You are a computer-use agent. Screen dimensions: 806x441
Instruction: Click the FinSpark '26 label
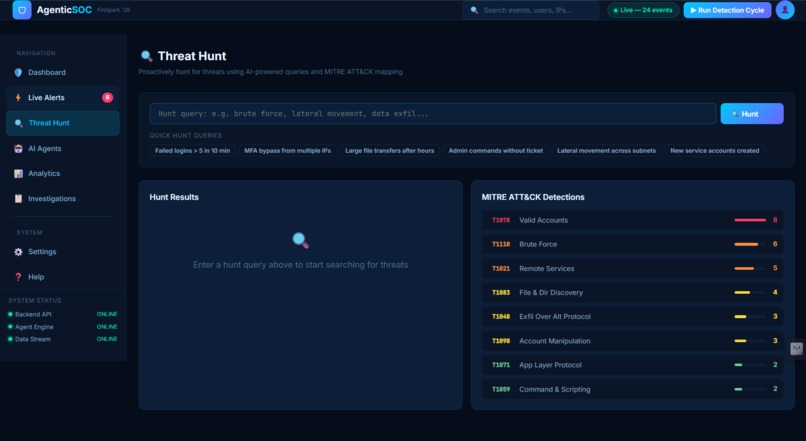tap(114, 10)
